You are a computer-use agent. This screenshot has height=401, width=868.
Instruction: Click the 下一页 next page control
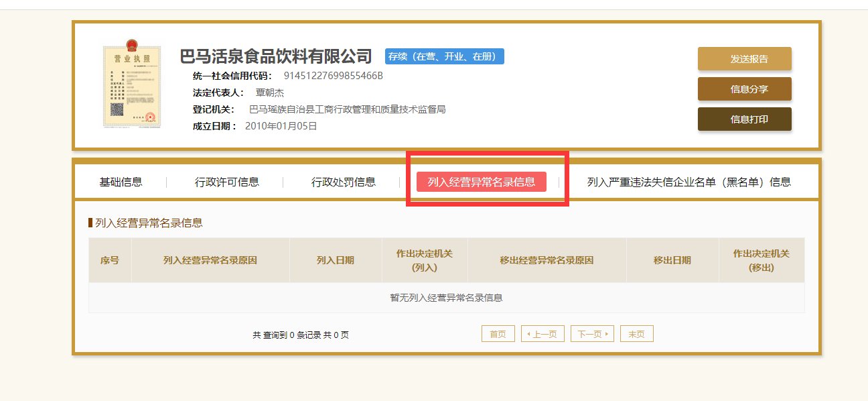pyautogui.click(x=591, y=333)
